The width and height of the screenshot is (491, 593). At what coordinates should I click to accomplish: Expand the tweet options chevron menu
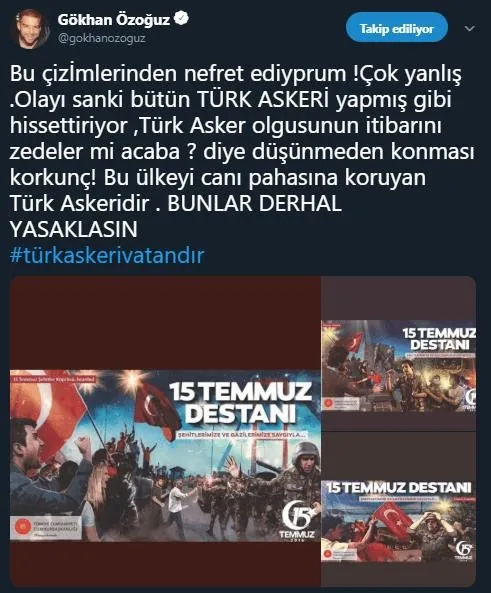click(x=469, y=29)
